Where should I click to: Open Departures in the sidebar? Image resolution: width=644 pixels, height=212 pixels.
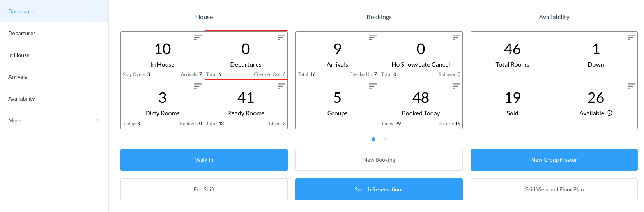22,33
